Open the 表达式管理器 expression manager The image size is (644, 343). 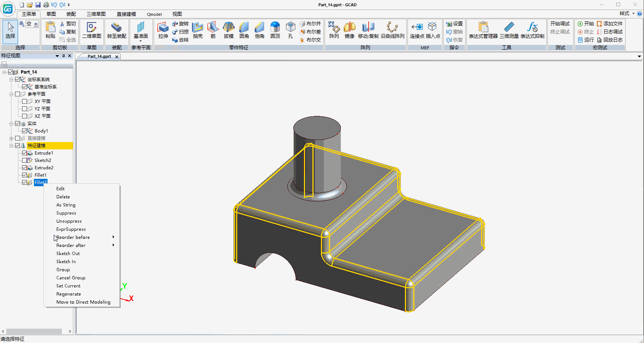click(483, 30)
